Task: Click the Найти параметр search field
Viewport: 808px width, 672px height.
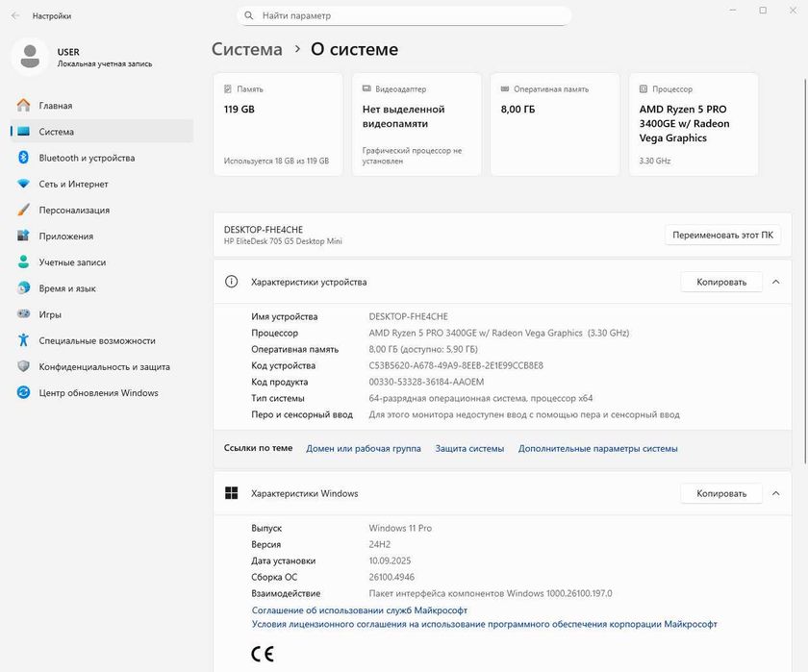Action: (x=404, y=16)
